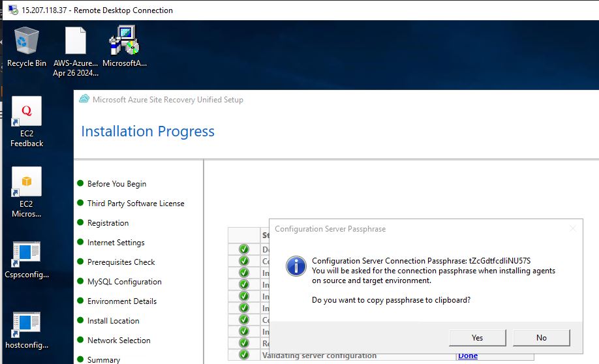Click No to decline copying passphrase
The image size is (599, 364).
(541, 337)
